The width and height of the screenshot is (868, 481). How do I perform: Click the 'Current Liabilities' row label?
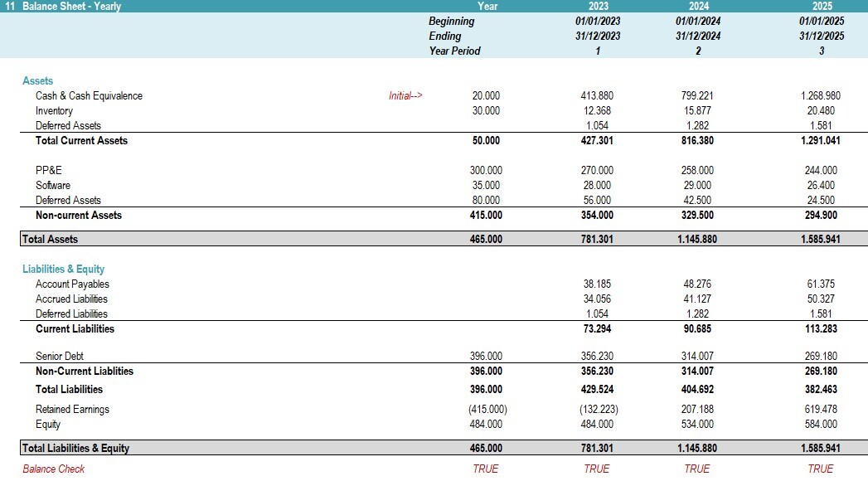(x=75, y=328)
